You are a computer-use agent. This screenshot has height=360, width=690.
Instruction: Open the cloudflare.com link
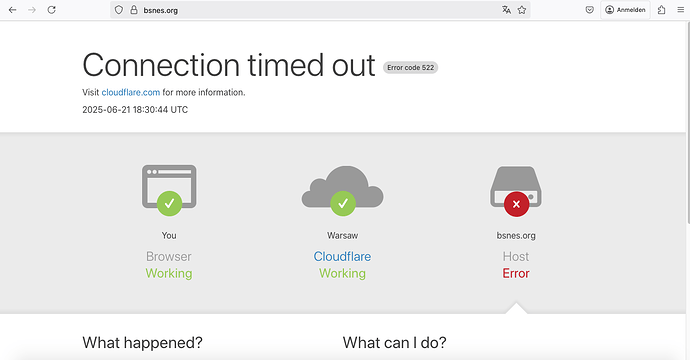point(131,92)
